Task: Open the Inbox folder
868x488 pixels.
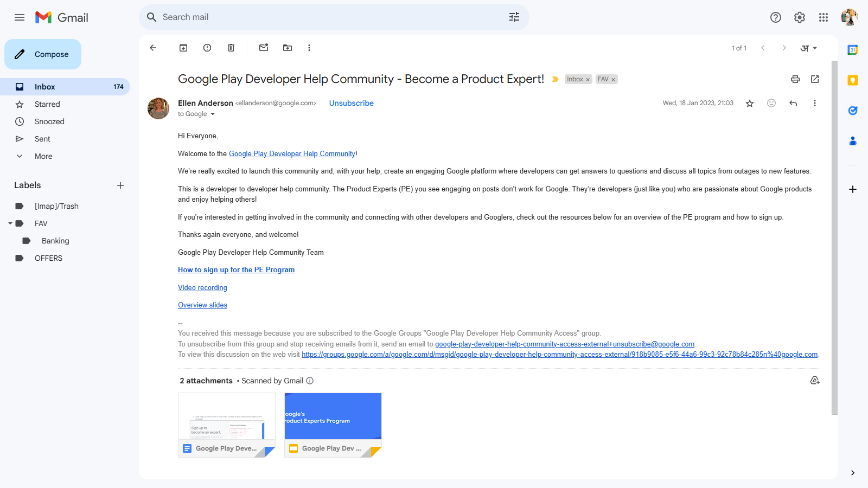Action: (x=65, y=87)
